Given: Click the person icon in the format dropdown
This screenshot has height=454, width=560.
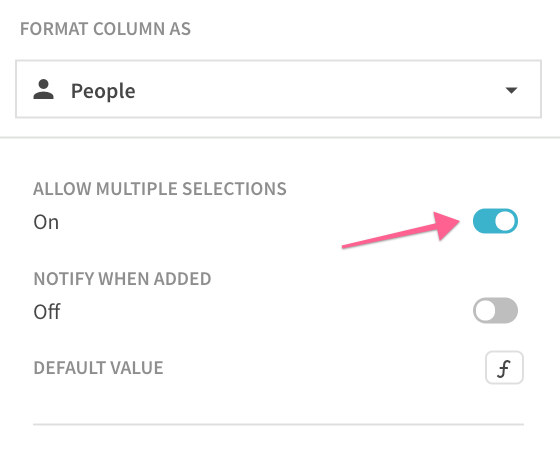Looking at the screenshot, I should coord(44,89).
